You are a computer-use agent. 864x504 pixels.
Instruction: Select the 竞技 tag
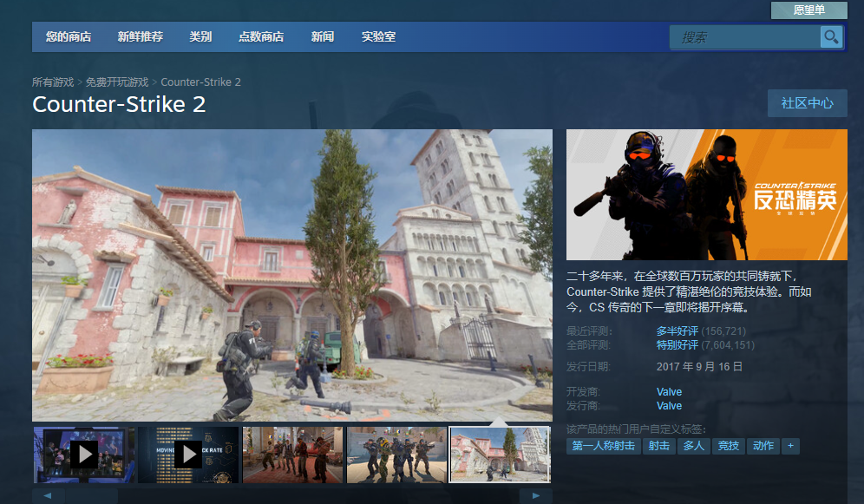[x=729, y=446]
